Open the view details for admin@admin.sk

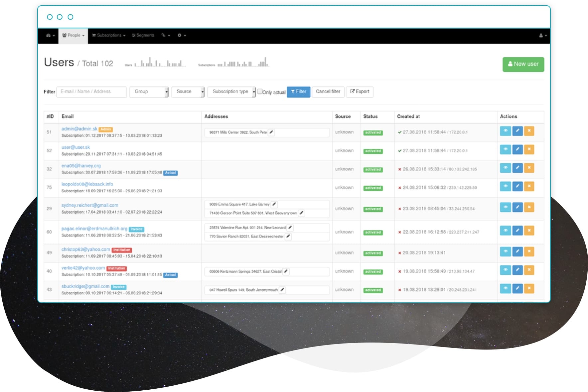(505, 131)
